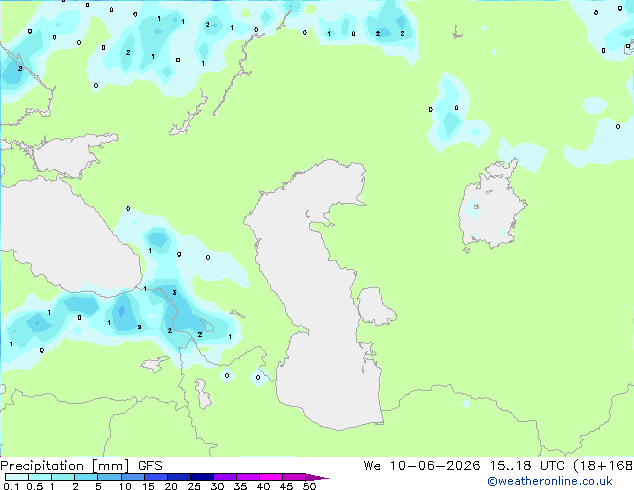
Task: Click the 20–25 mm legend swatch
Action: click(178, 477)
